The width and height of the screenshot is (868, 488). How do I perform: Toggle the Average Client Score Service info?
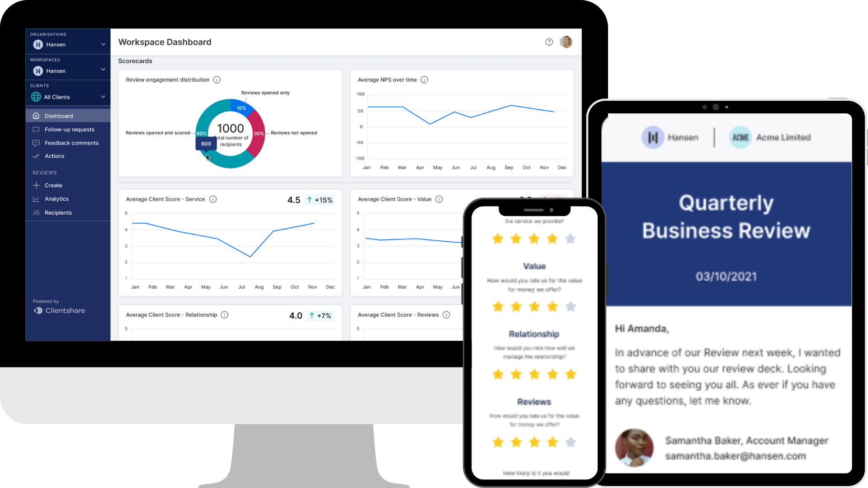[213, 199]
